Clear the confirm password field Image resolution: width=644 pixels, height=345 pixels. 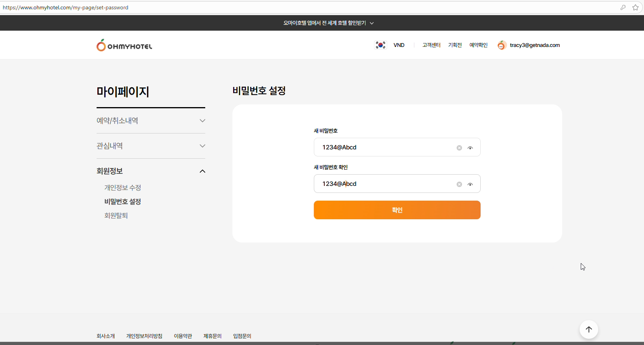459,184
